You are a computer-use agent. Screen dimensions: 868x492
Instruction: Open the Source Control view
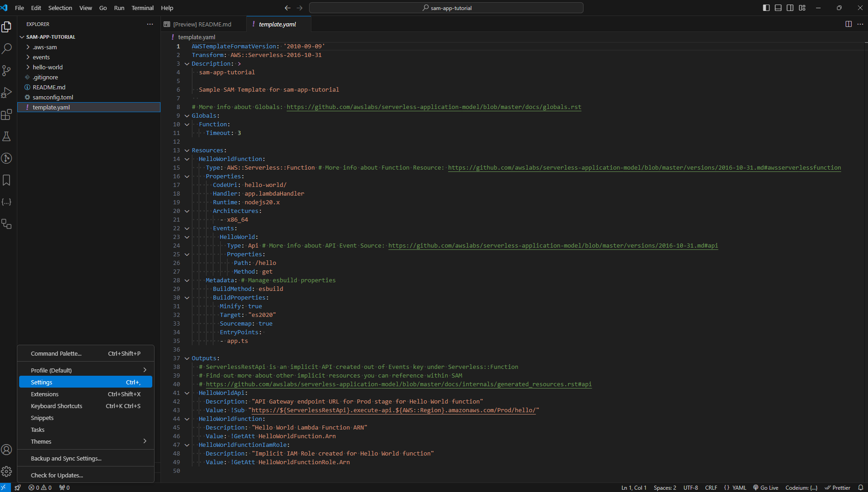[x=7, y=71]
